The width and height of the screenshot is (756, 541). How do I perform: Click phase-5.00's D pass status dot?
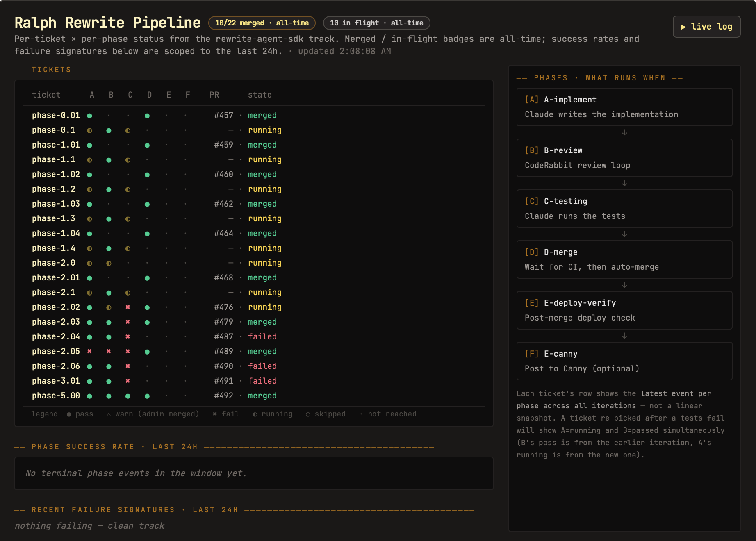pyautogui.click(x=147, y=396)
